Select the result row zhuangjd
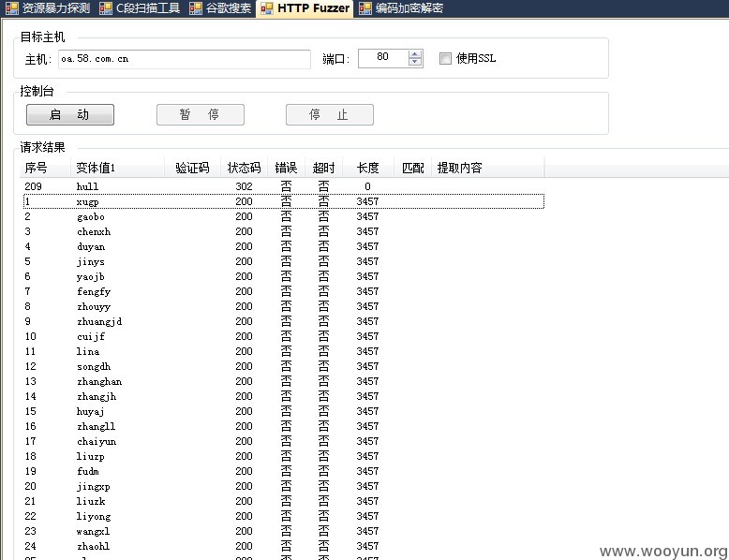The image size is (729, 560). (x=284, y=321)
